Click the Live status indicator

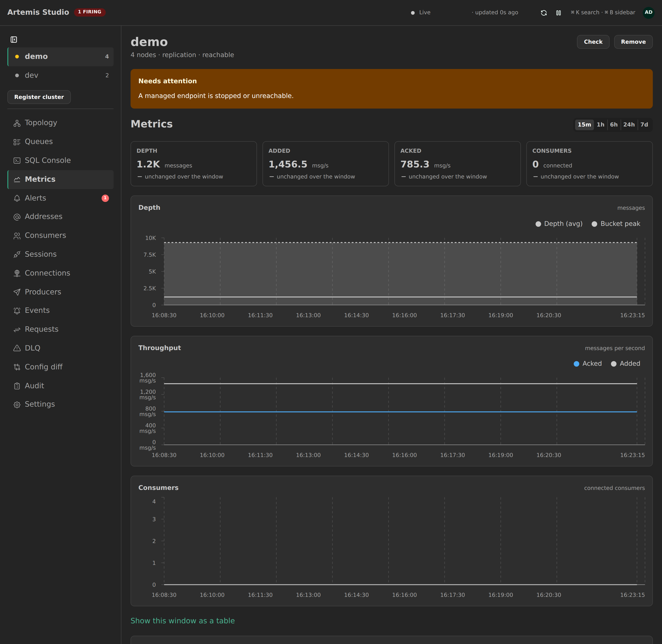[x=421, y=12]
